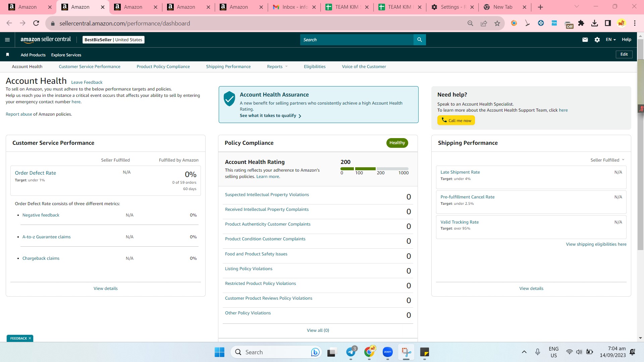Click View details under Shipping Performance

coord(531,288)
